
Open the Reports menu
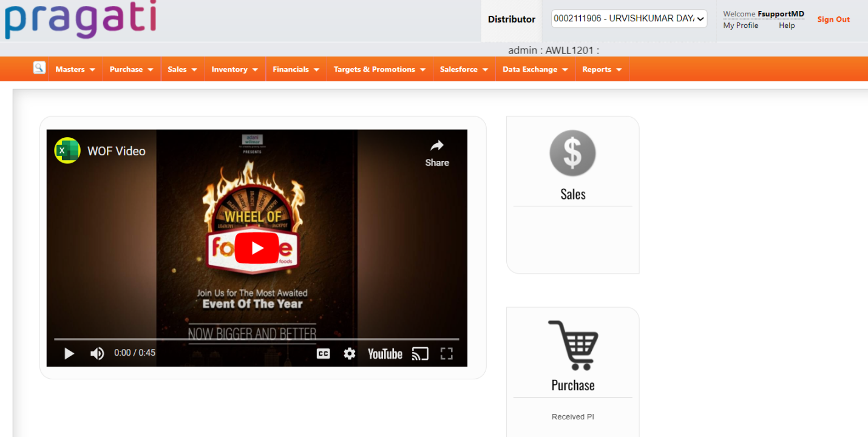coord(602,69)
